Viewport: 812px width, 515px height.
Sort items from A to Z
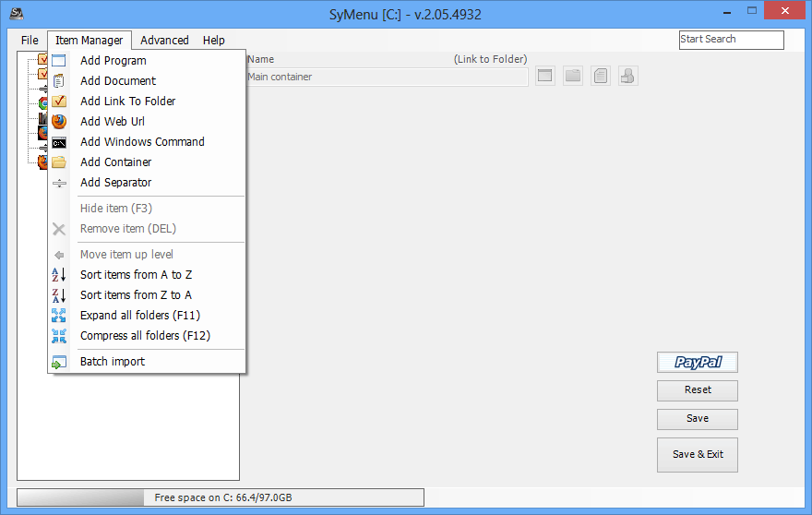136,275
